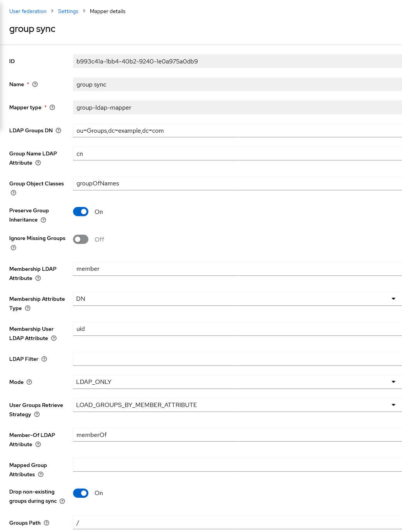Click help icon for Group Object Classes

pos(13,193)
